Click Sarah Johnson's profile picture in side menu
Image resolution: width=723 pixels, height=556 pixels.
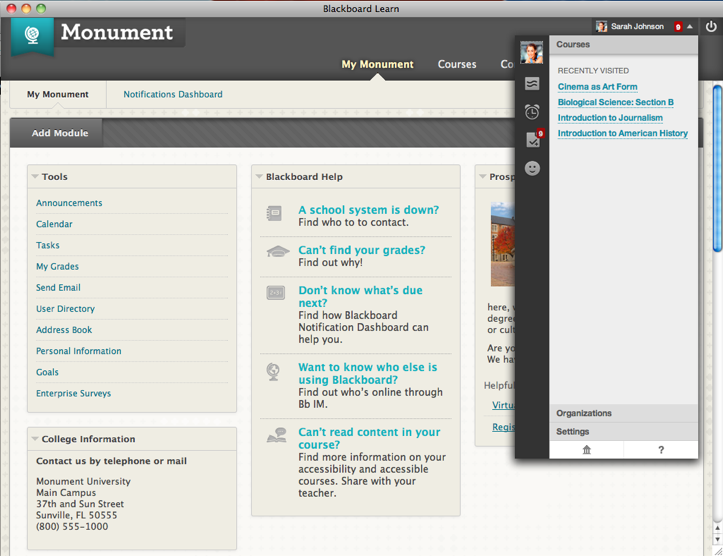click(x=531, y=52)
